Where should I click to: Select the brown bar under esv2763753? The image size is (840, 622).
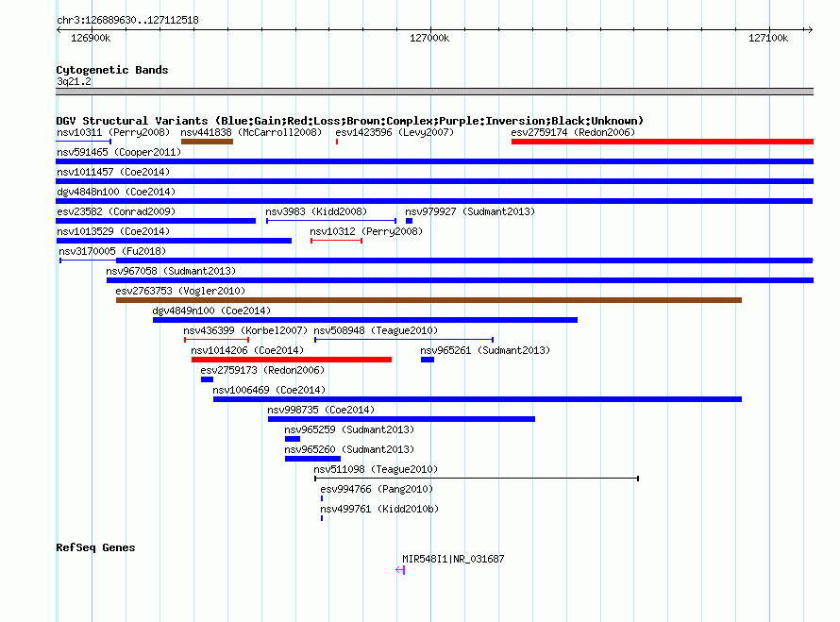coord(428,300)
